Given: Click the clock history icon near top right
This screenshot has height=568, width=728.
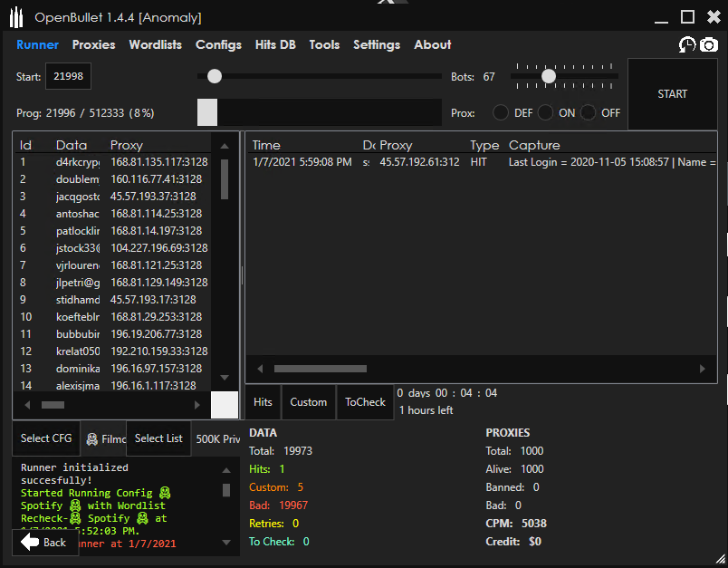Looking at the screenshot, I should tap(687, 43).
